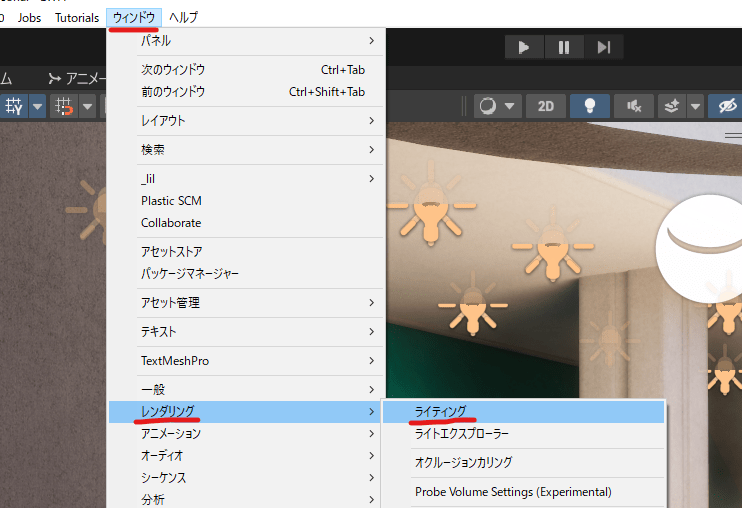Toggle scene lighting with the lightbulb icon
This screenshot has height=508, width=742.
pos(590,106)
